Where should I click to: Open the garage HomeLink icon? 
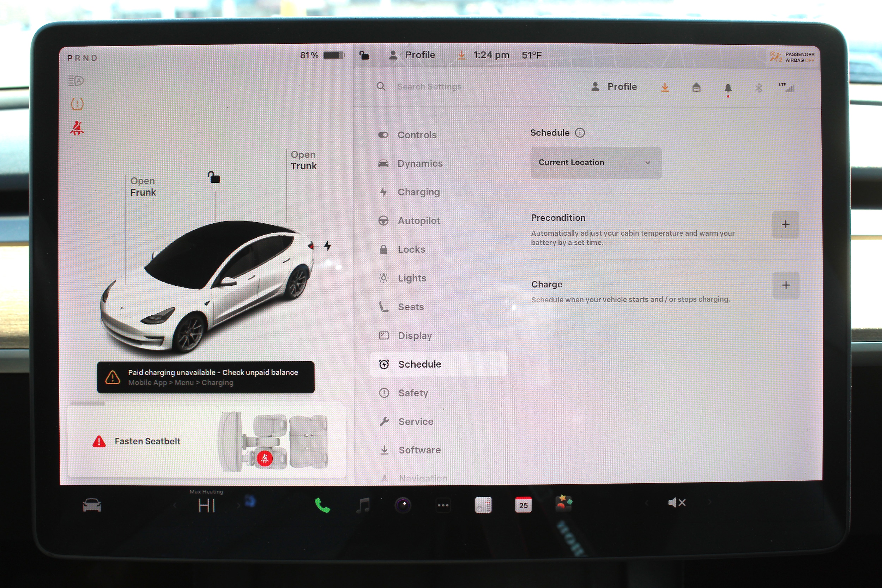[696, 88]
